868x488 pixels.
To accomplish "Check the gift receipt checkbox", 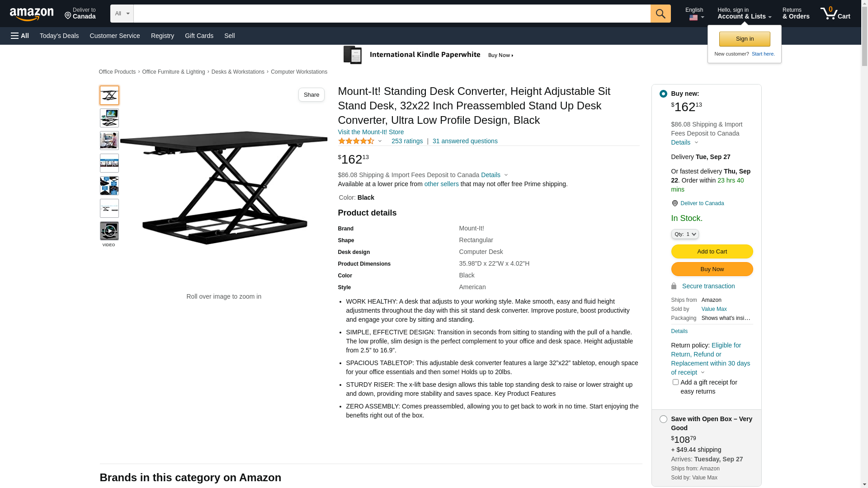I will click(x=675, y=382).
